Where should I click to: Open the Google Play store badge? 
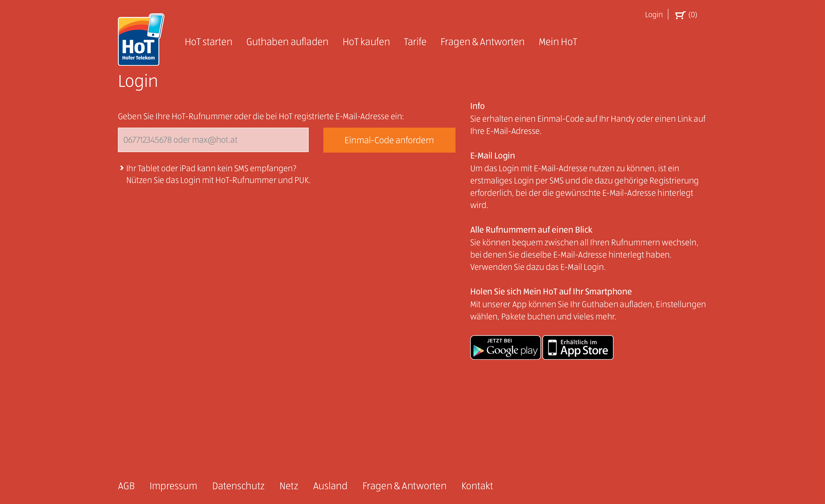[x=505, y=347]
